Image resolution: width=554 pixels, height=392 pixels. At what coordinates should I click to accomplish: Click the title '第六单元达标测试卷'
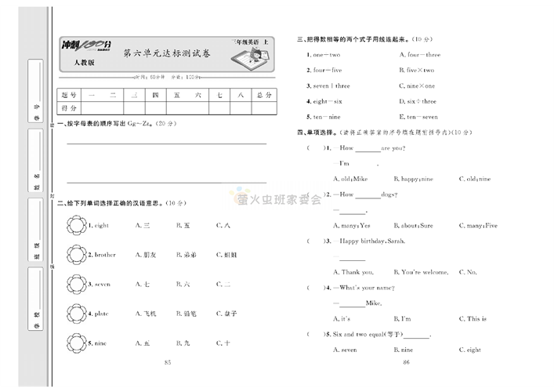[167, 53]
